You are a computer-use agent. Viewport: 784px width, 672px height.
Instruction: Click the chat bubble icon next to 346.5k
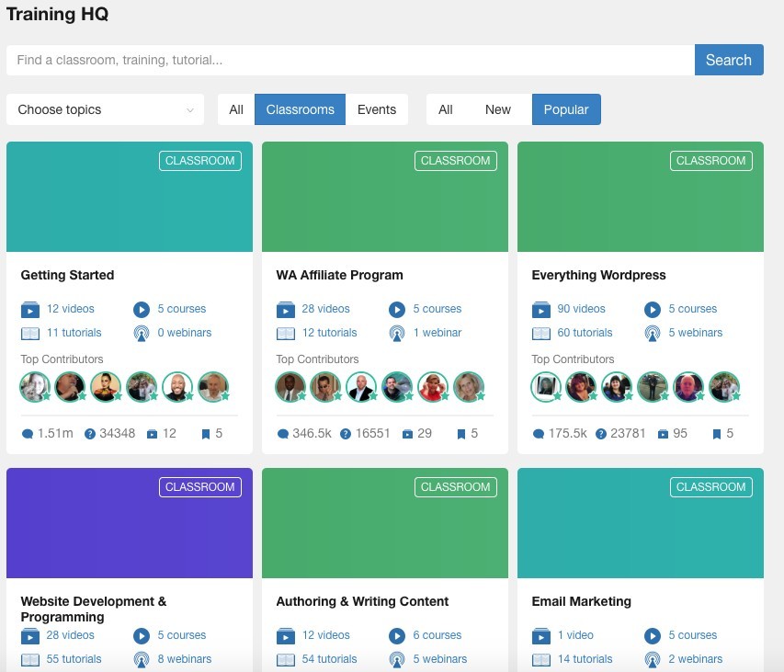(283, 434)
